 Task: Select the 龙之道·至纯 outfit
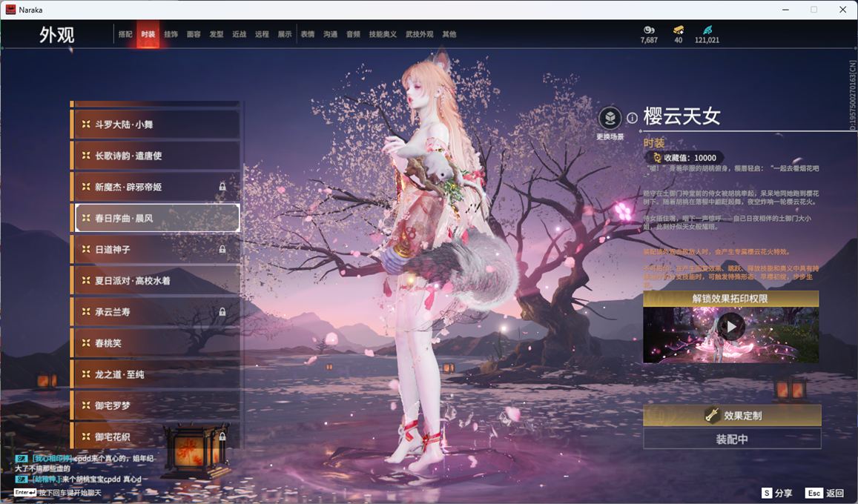point(156,374)
